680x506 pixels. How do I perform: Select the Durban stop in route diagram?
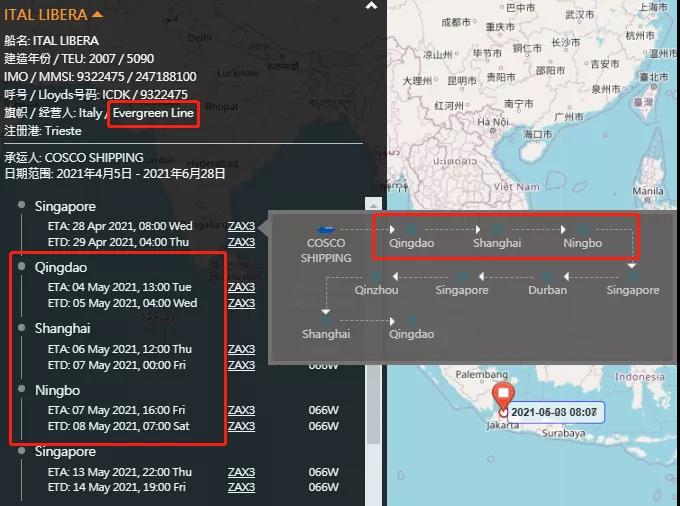click(x=547, y=290)
